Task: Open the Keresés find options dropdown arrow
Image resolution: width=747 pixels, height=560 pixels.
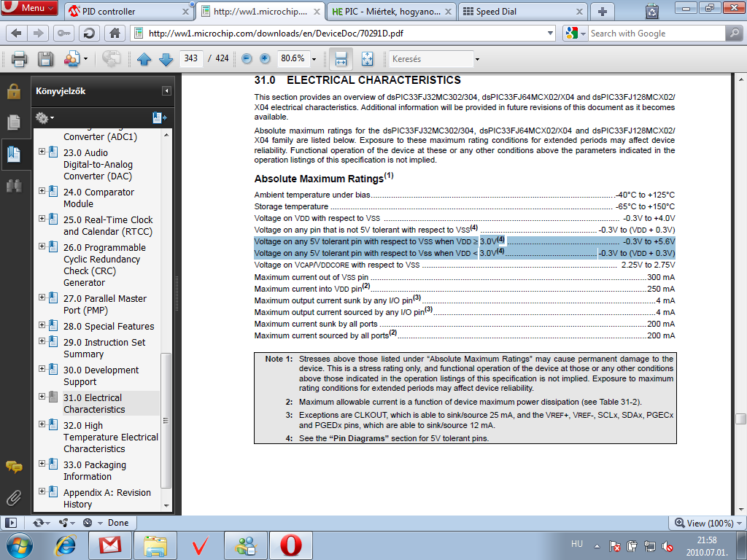Action: coord(477,60)
